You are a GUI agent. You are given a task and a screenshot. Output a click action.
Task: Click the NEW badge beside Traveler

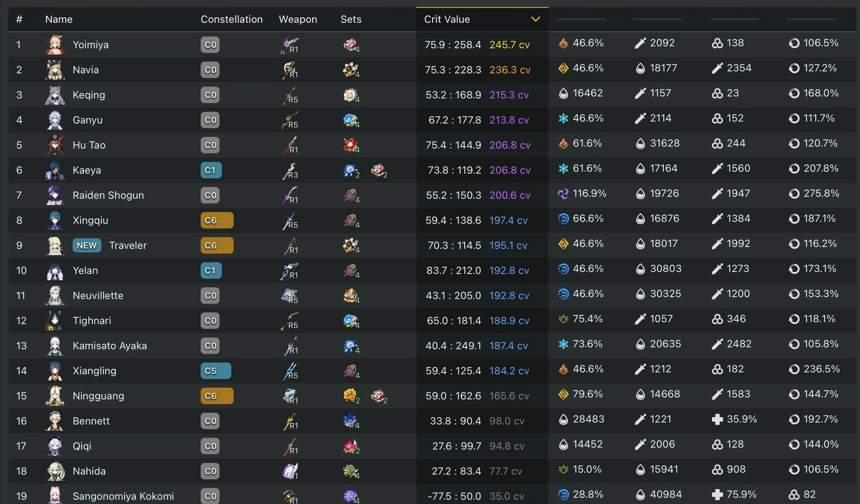87,245
